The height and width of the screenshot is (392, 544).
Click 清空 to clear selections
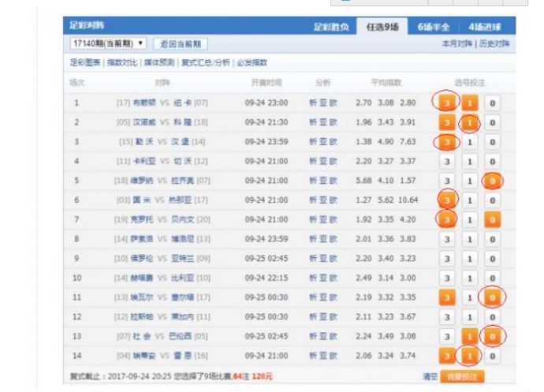[430, 376]
